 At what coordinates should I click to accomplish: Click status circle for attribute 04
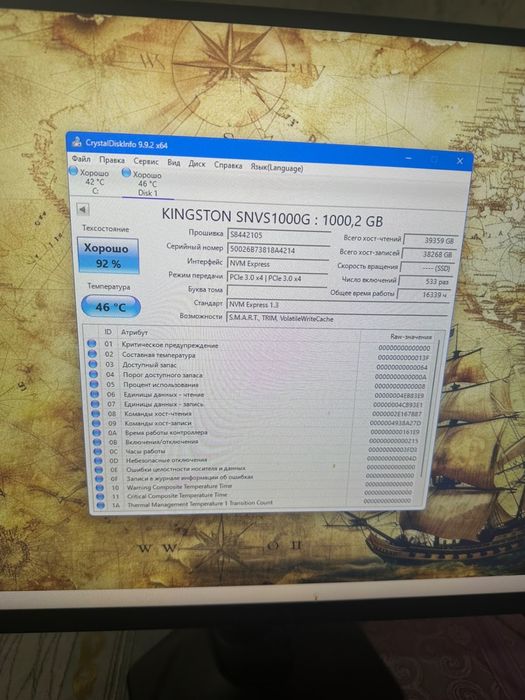tap(93, 374)
